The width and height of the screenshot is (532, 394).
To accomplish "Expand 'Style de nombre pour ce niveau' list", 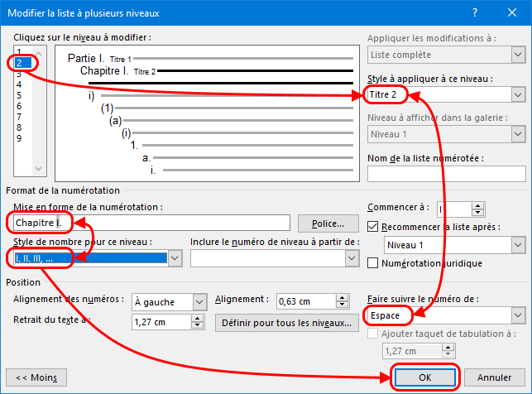I will point(175,259).
